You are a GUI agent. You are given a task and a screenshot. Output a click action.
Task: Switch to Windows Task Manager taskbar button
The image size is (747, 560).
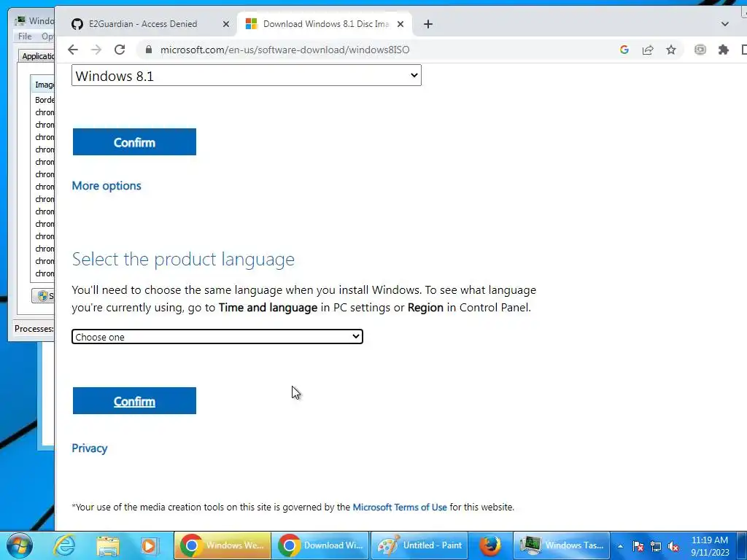(561, 545)
